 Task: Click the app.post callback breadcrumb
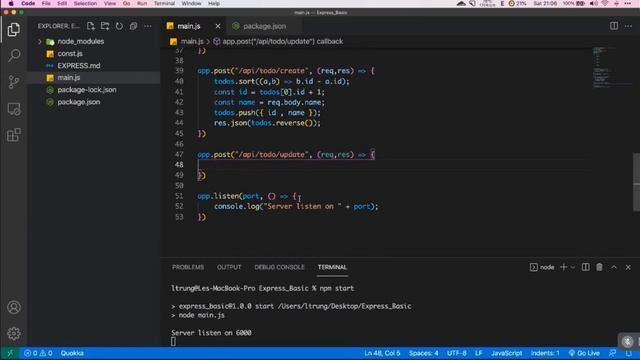[x=282, y=41]
